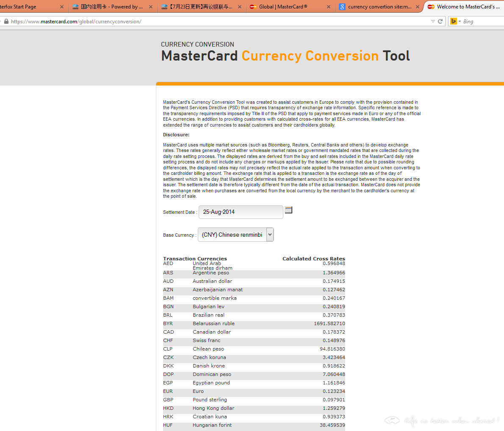Click the 'Australian dollar' currency name

213,281
